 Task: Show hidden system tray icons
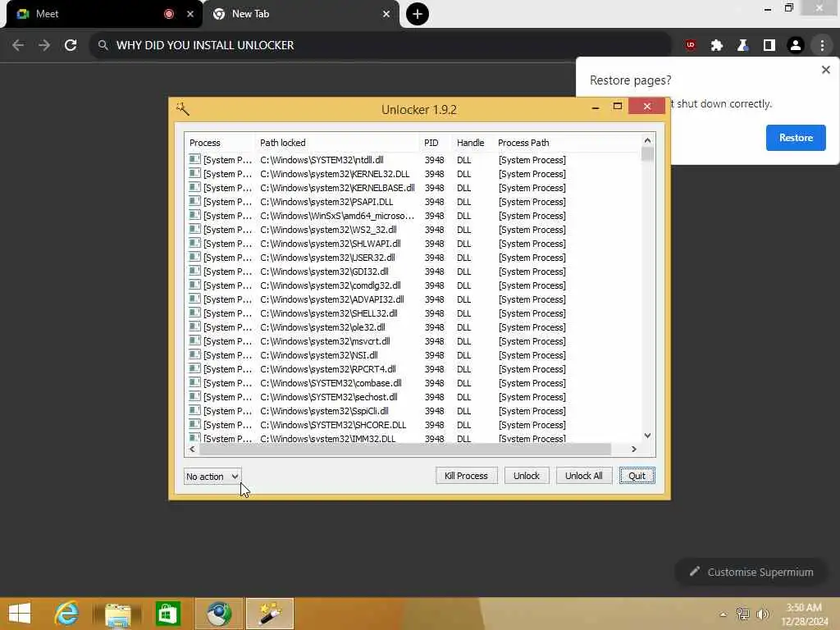tap(723, 614)
